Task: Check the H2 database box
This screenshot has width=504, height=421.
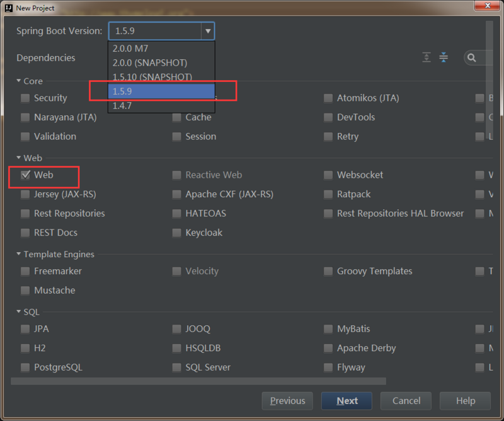Action: click(25, 349)
